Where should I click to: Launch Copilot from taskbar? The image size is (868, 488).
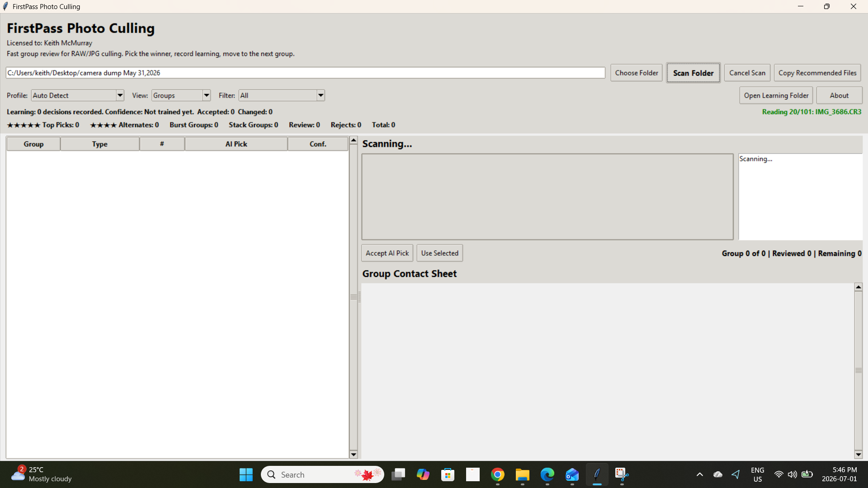pos(423,474)
